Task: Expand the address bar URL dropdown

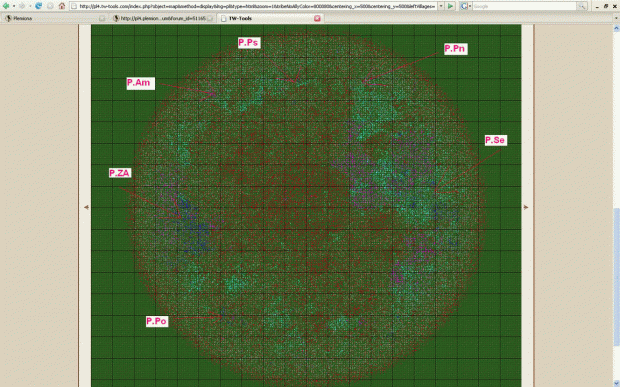Action: click(x=441, y=6)
